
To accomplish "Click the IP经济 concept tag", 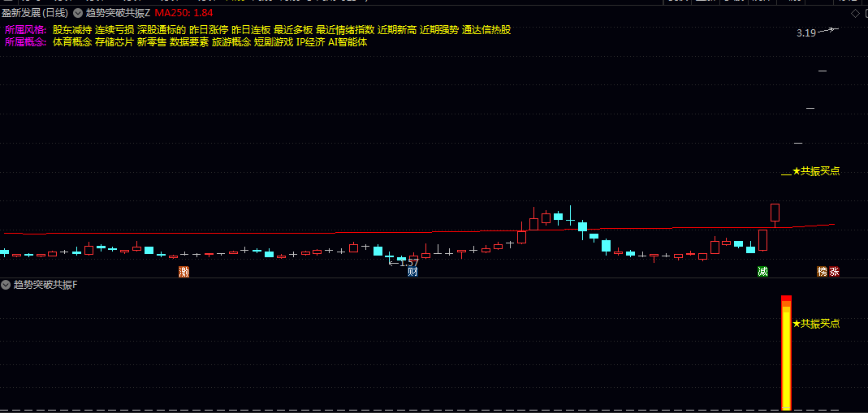I will coord(310,42).
